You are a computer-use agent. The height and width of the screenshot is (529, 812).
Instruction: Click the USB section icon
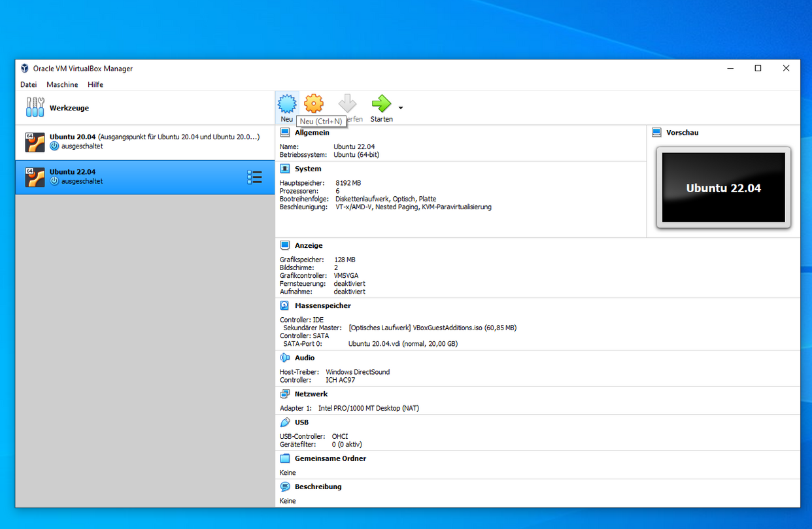(x=285, y=422)
